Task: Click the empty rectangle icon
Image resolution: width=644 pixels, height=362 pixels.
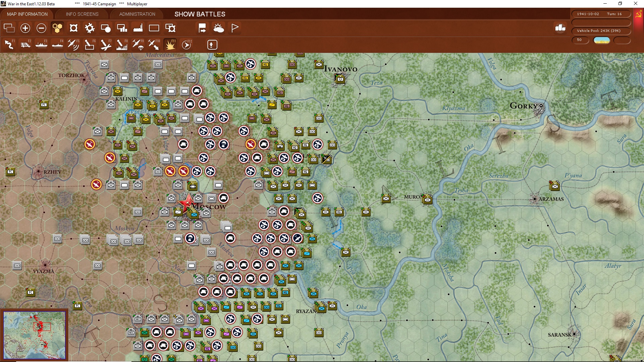Action: (x=154, y=28)
